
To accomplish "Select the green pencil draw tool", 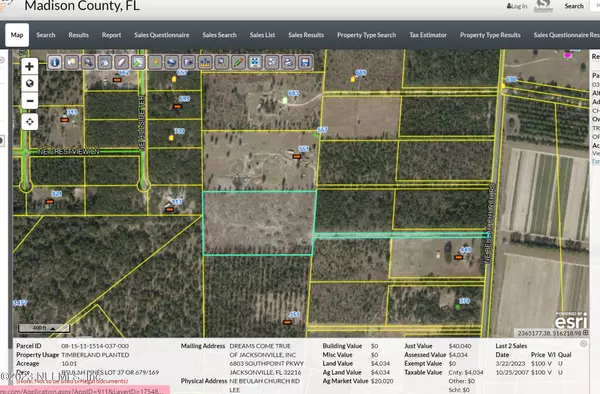I will (x=238, y=62).
